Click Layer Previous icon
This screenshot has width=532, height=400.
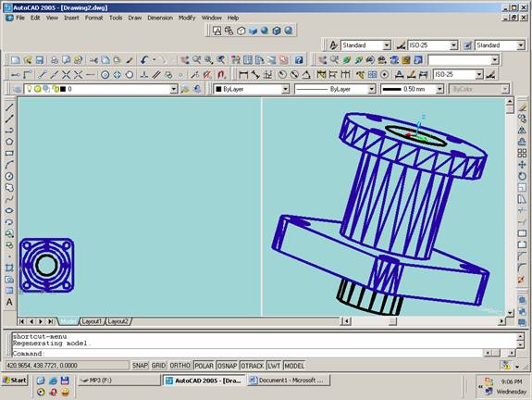pos(197,89)
